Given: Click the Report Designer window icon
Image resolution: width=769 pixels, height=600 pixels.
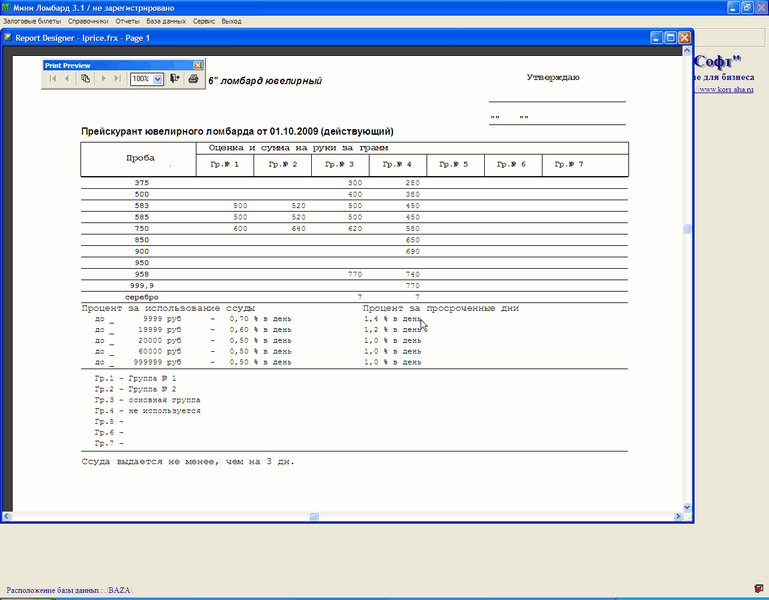Looking at the screenshot, I should click(x=7, y=37).
